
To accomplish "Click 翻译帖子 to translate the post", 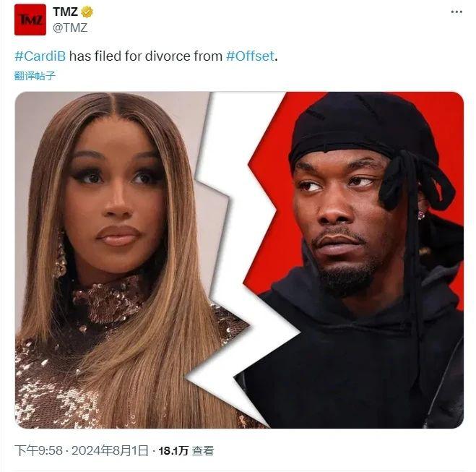I will 35,76.
